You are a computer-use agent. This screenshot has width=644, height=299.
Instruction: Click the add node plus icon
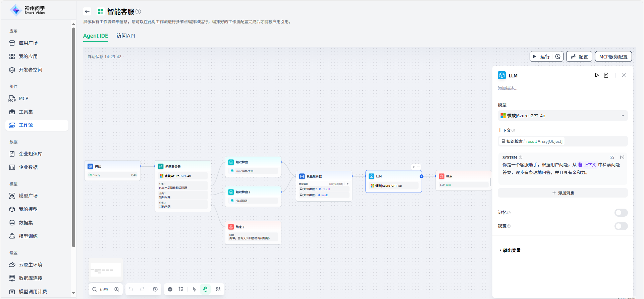[170, 289]
